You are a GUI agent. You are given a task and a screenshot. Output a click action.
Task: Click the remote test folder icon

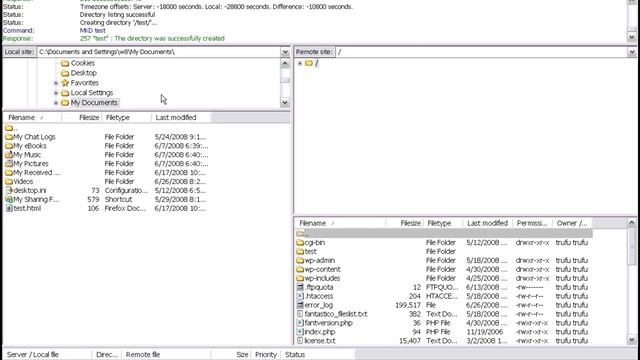(x=300, y=251)
